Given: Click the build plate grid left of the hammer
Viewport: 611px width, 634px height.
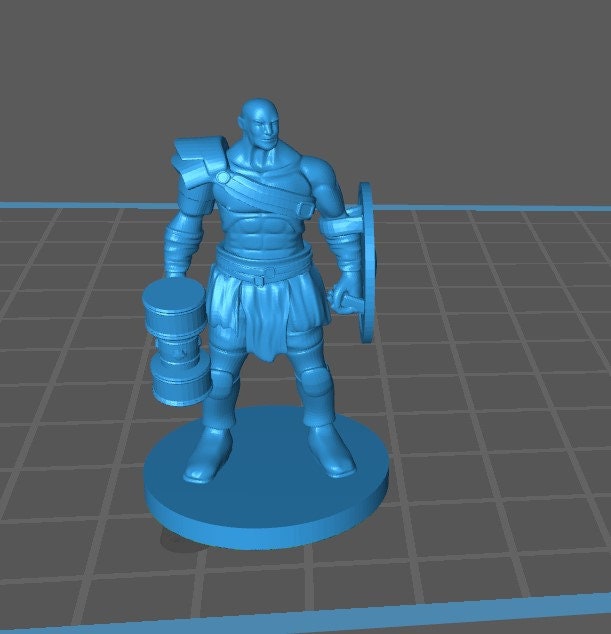Looking at the screenshot, I should (70, 350).
